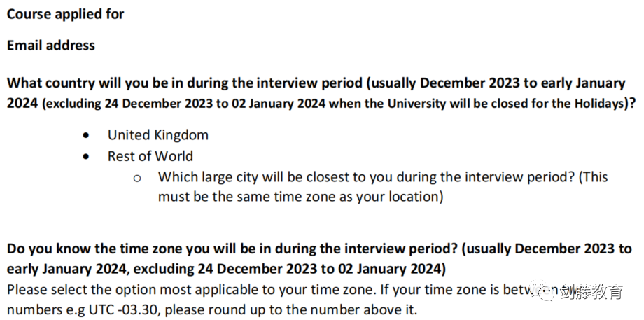
Task: Click the solid bullet before United Kingdom
Action: click(86, 135)
